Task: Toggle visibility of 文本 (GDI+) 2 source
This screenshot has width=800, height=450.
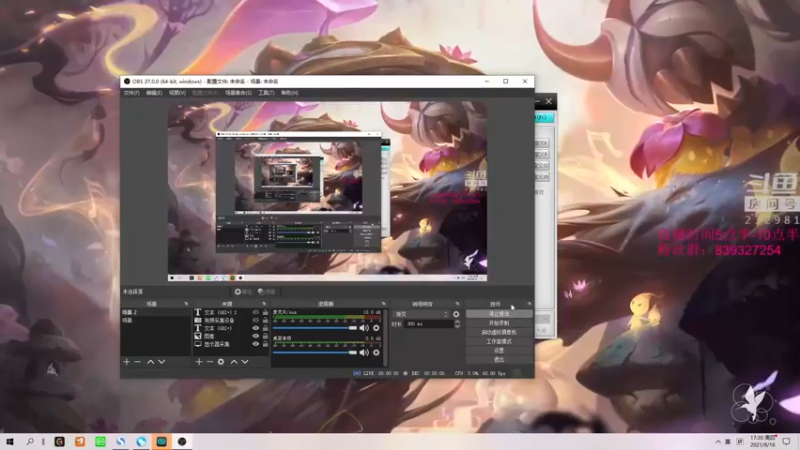Action: 256,312
